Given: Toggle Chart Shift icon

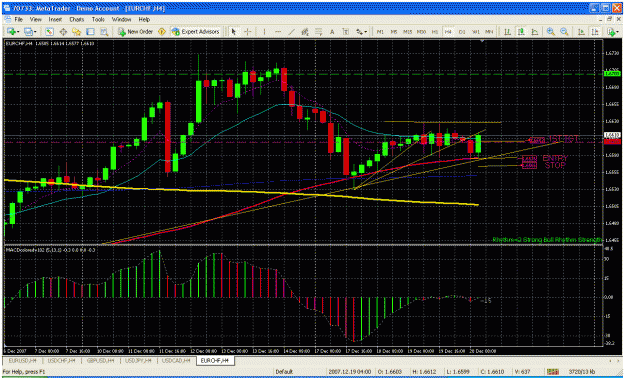Looking at the screenshot, I should pos(595,32).
